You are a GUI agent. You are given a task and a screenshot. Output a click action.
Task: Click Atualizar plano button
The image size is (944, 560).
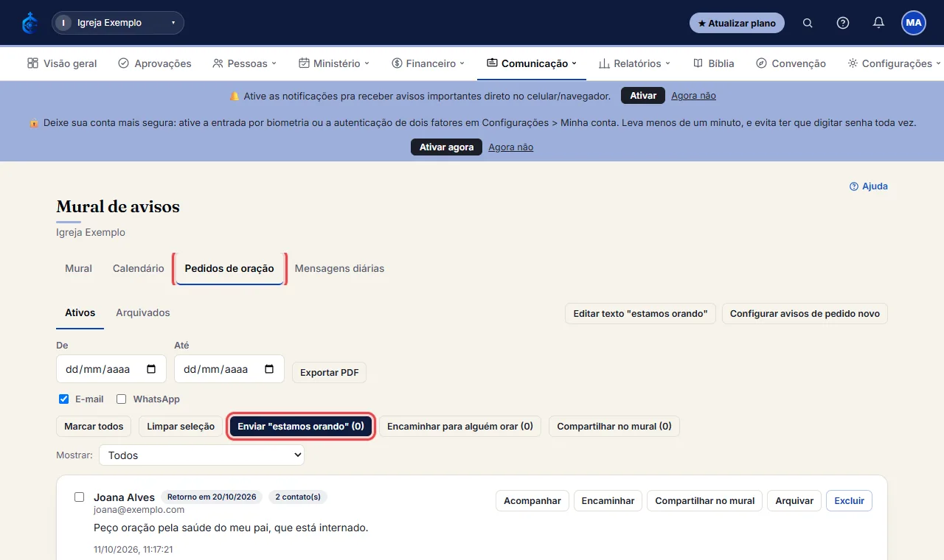click(x=737, y=23)
